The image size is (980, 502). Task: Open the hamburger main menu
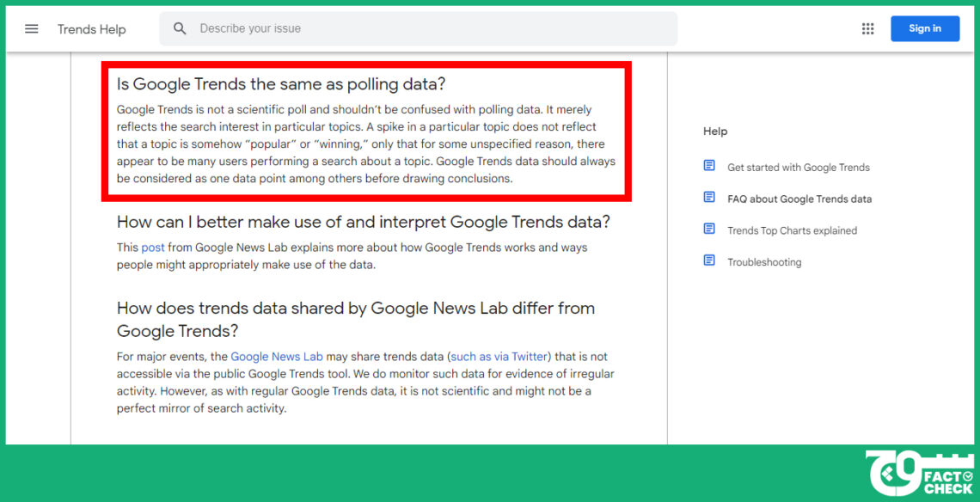coord(31,28)
